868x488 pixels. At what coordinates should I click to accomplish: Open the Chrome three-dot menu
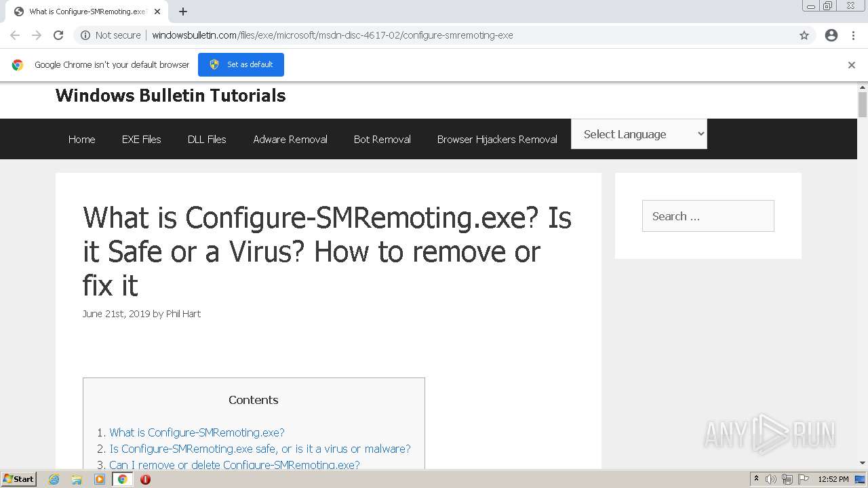click(x=854, y=35)
